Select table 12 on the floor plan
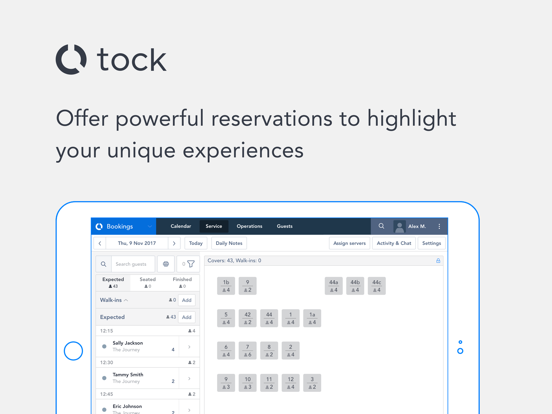 (x=290, y=383)
